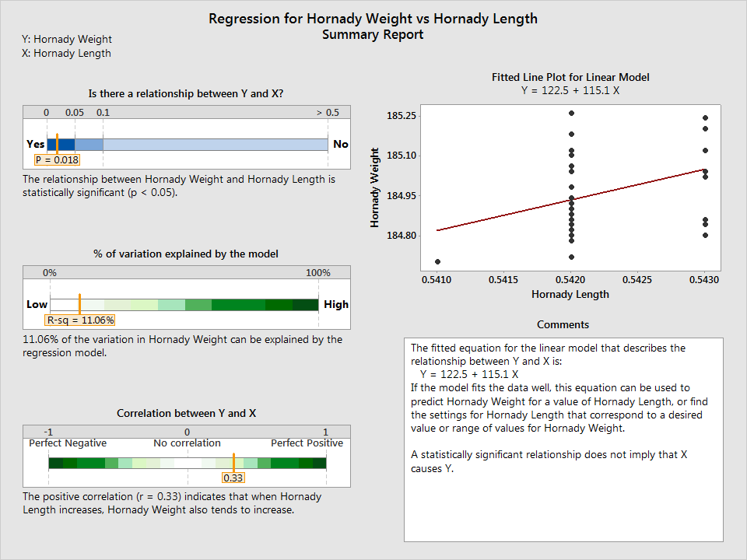Click the '> 0.5' scale label

tap(328, 113)
